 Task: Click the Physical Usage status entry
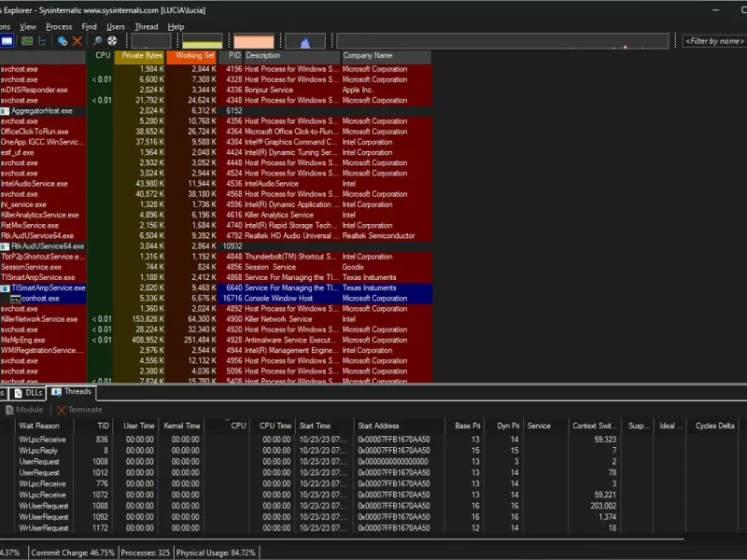tap(216, 553)
